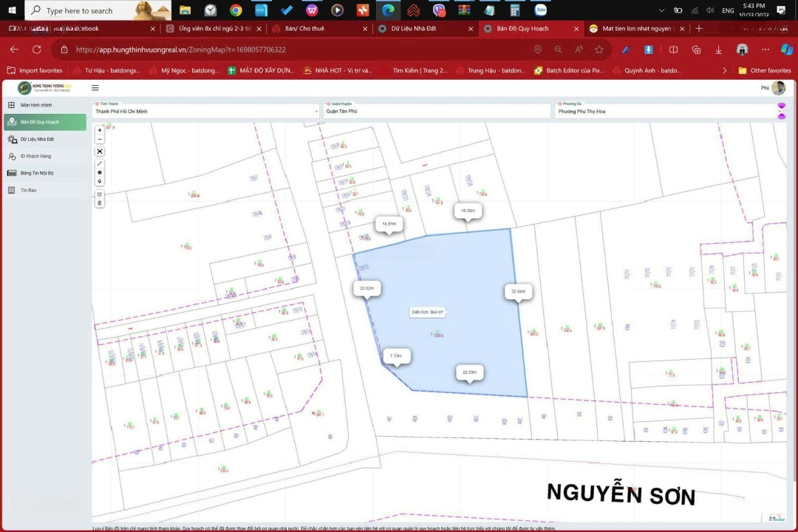Open ID Khách Hàng sidebar item

[35, 156]
